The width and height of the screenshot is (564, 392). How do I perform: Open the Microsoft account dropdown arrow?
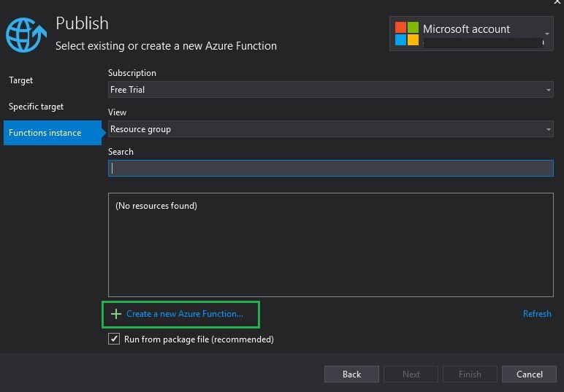pyautogui.click(x=546, y=34)
